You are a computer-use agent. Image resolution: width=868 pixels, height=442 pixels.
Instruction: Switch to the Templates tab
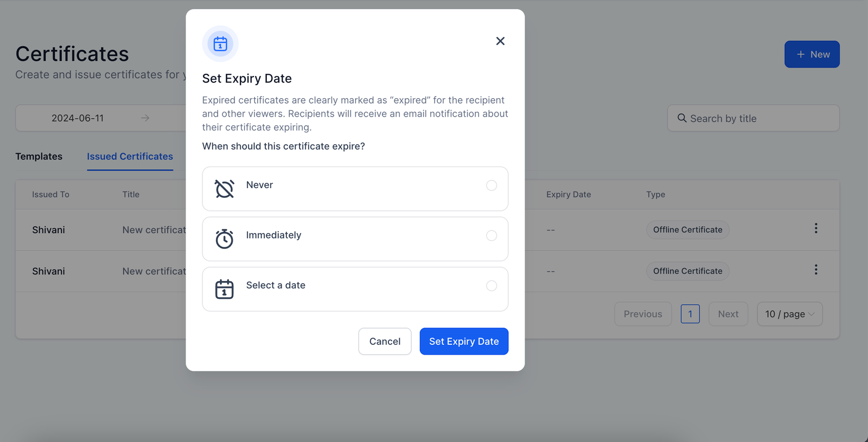click(x=39, y=157)
